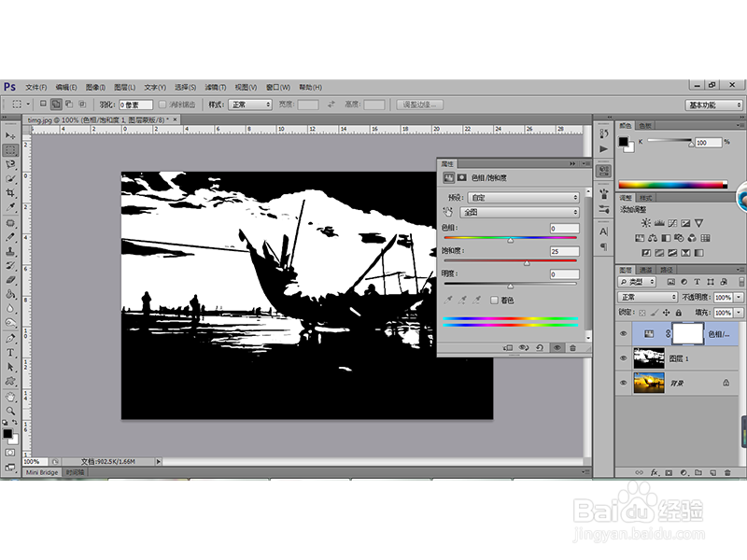The height and width of the screenshot is (560, 747).
Task: Open the 不透明度 opacity arrow
Action: click(x=739, y=297)
